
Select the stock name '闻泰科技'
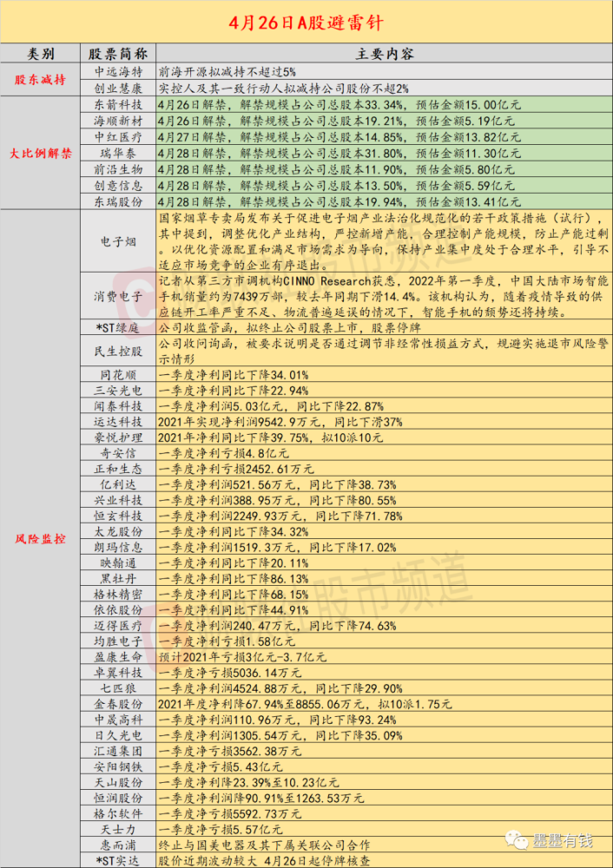tap(118, 405)
